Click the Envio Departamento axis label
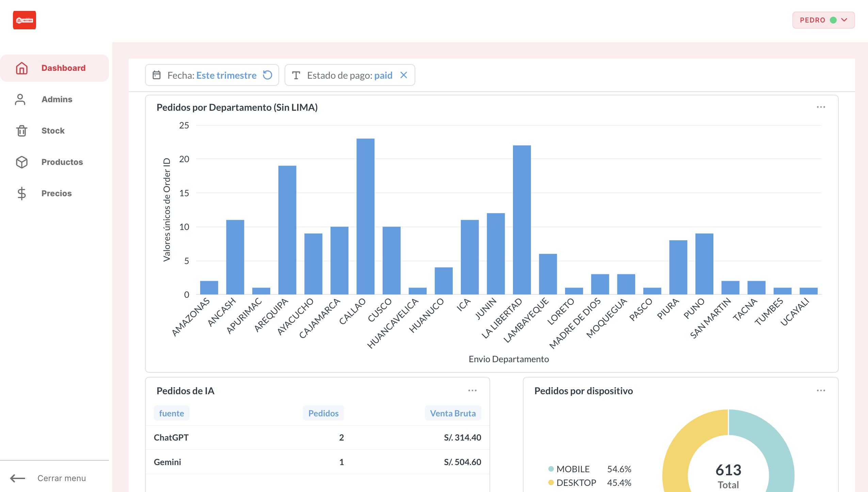 509,359
